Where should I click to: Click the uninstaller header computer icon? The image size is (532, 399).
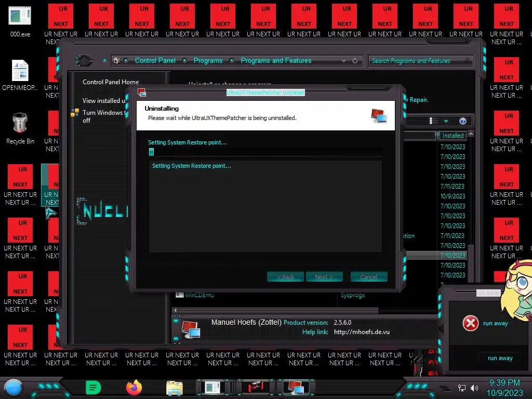point(379,116)
